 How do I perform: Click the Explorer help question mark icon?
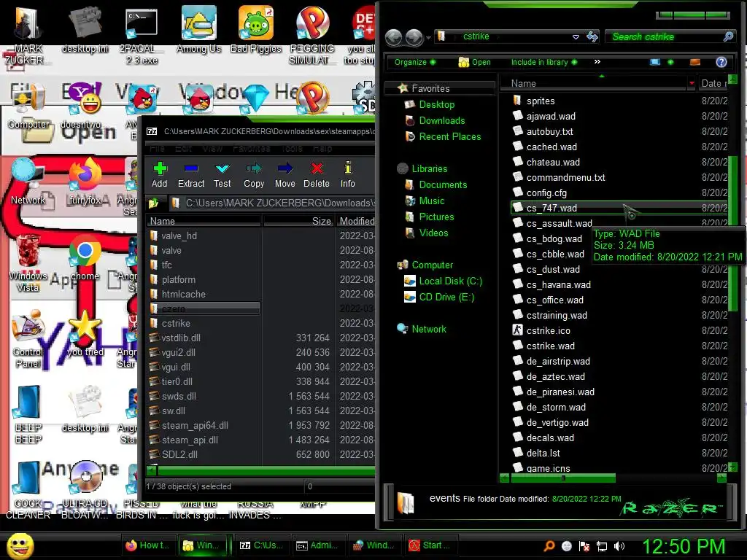pyautogui.click(x=721, y=62)
